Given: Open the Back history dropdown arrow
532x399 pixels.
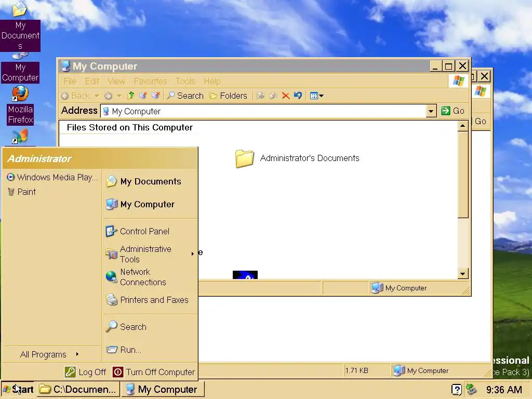Looking at the screenshot, I should click(x=97, y=96).
